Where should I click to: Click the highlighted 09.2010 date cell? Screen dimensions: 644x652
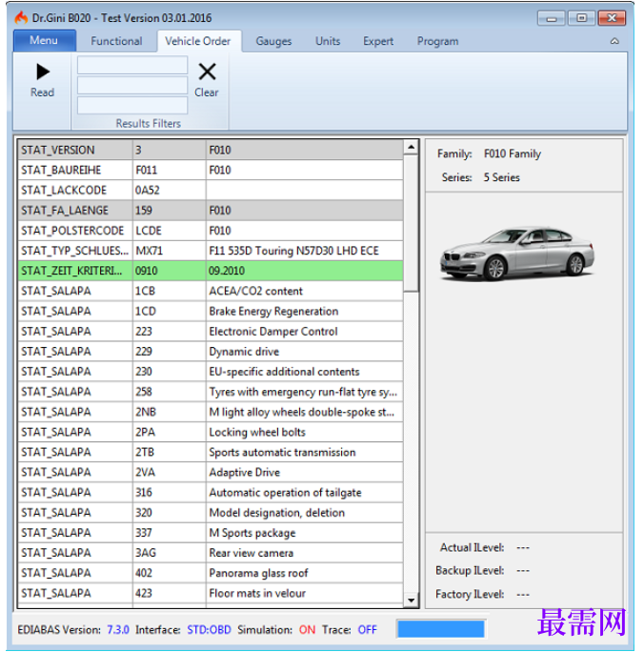(x=305, y=271)
